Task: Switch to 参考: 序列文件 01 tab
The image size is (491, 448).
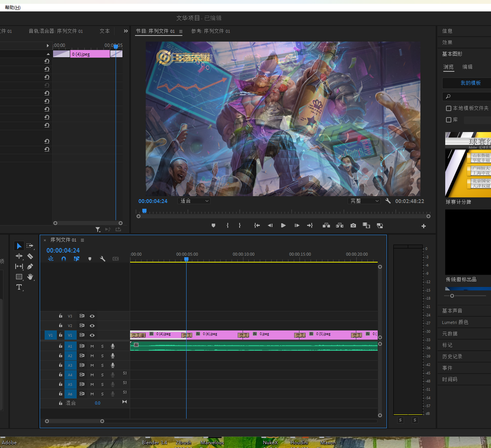Action: click(211, 31)
